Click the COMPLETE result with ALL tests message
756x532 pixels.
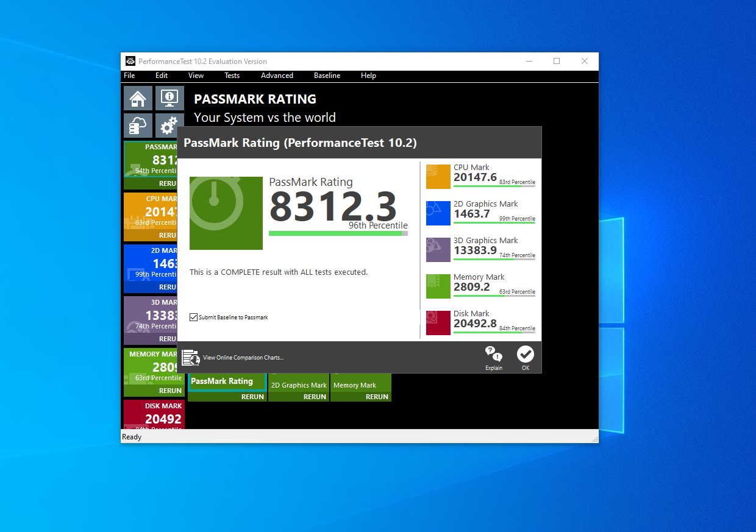click(x=279, y=272)
